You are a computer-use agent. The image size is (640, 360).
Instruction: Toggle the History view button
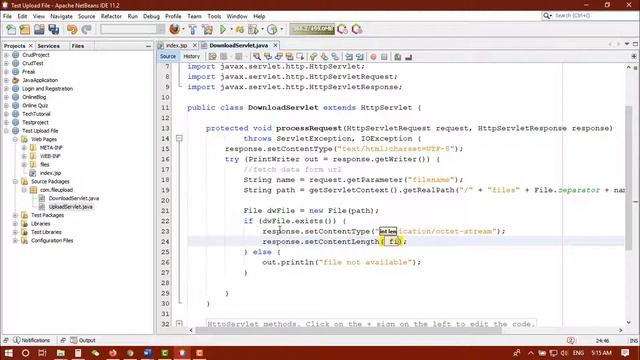coord(191,56)
